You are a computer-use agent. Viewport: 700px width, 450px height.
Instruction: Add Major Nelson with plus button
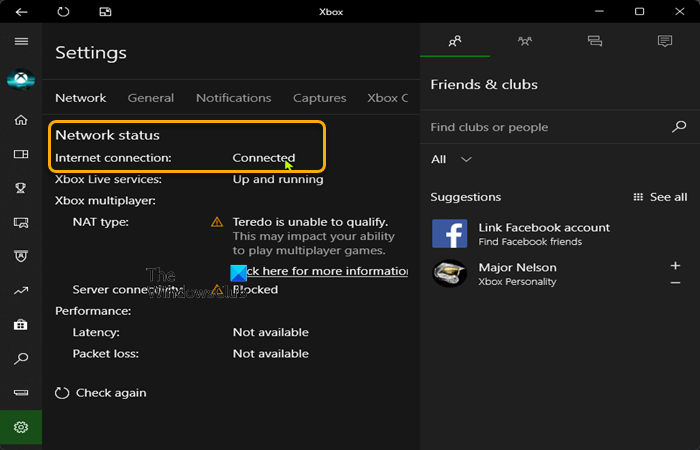click(x=675, y=266)
